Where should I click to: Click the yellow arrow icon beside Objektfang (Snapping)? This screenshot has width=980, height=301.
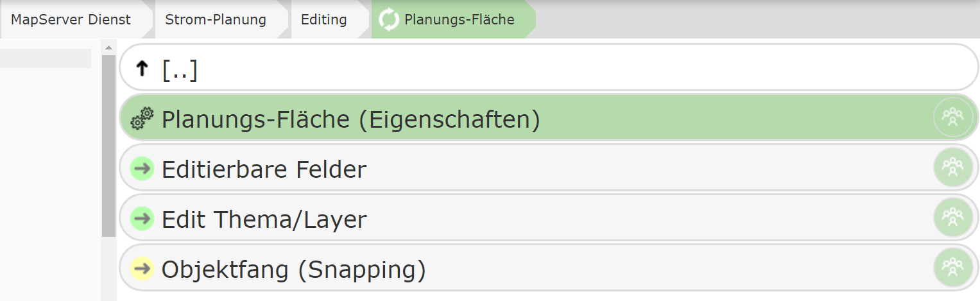coord(142,269)
